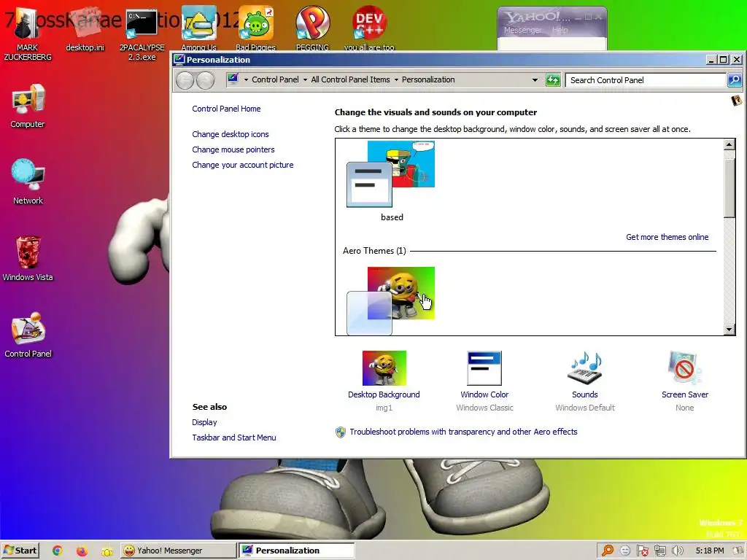Click All Control Panel Items breadcrumb
The height and width of the screenshot is (560, 747).
pos(350,79)
